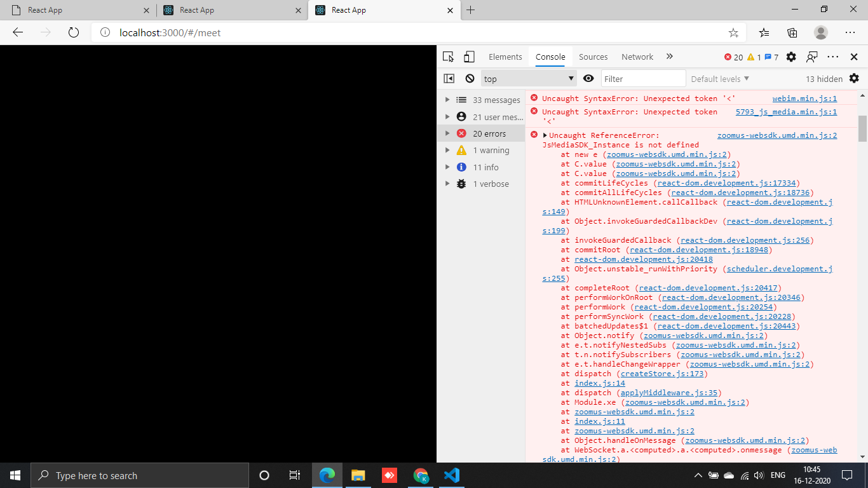View site information icon in address bar
The width and height of the screenshot is (868, 488).
tap(105, 32)
